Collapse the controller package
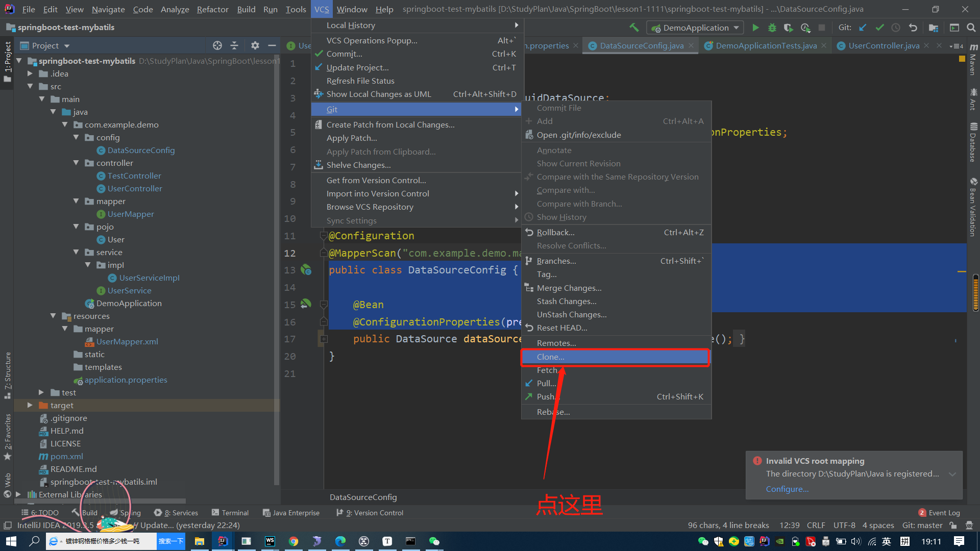 click(76, 163)
